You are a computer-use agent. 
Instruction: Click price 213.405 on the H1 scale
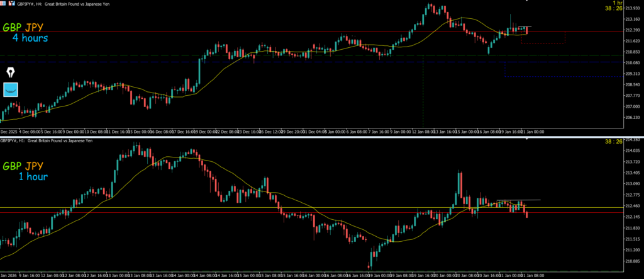click(x=633, y=173)
